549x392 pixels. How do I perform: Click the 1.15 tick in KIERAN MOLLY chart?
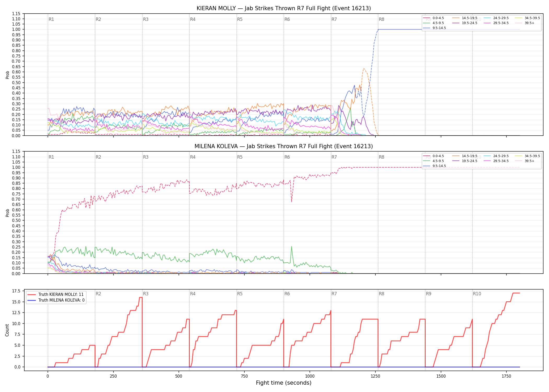(x=16, y=14)
